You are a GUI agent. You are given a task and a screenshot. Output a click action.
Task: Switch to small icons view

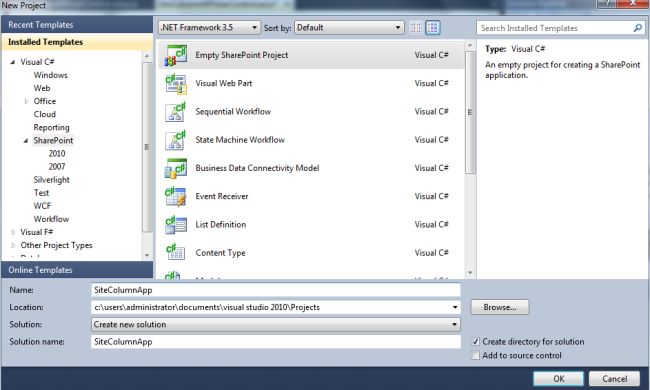(x=416, y=28)
